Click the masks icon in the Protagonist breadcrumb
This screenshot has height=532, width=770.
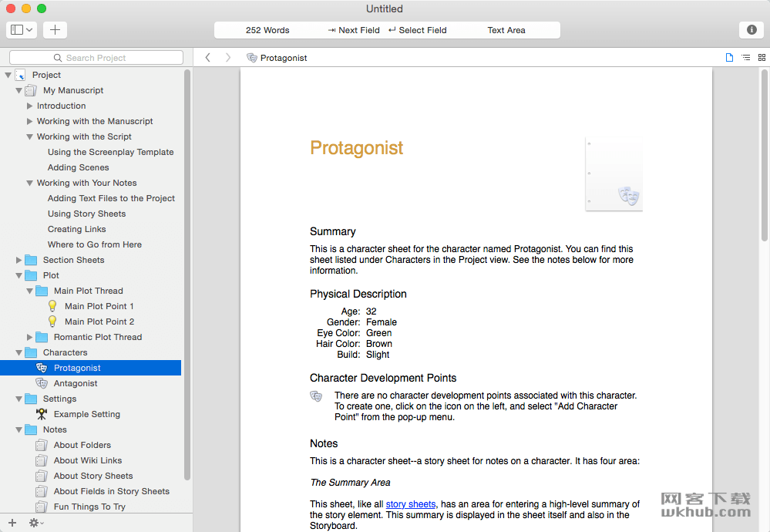point(252,58)
